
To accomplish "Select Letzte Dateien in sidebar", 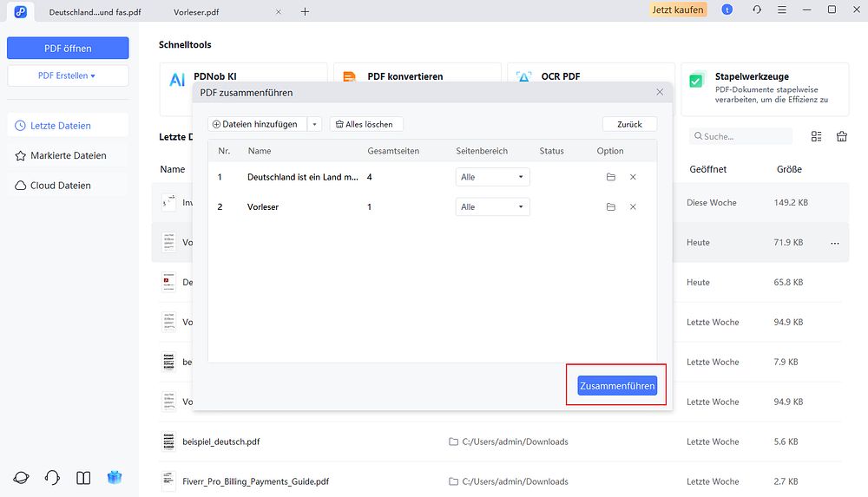I will [68, 126].
